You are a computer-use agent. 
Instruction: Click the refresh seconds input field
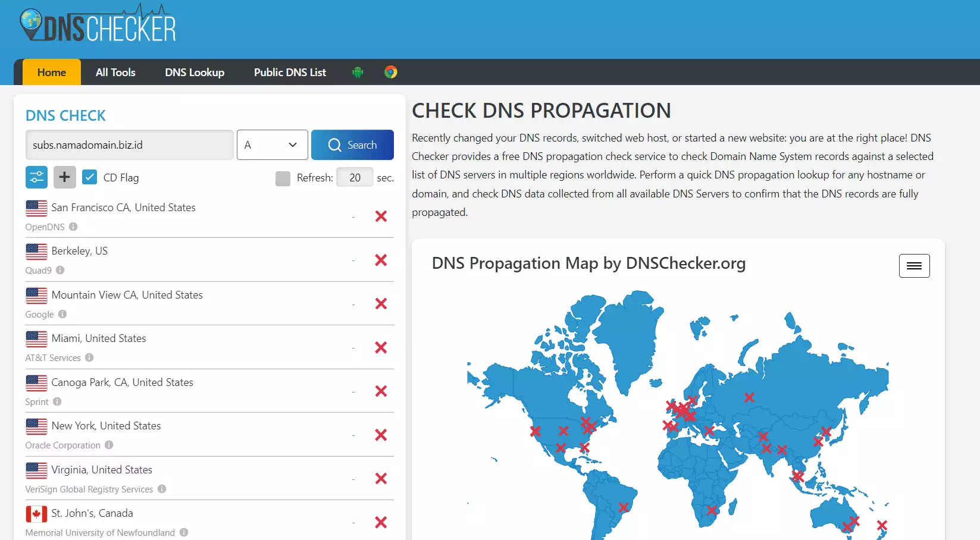[x=355, y=177]
